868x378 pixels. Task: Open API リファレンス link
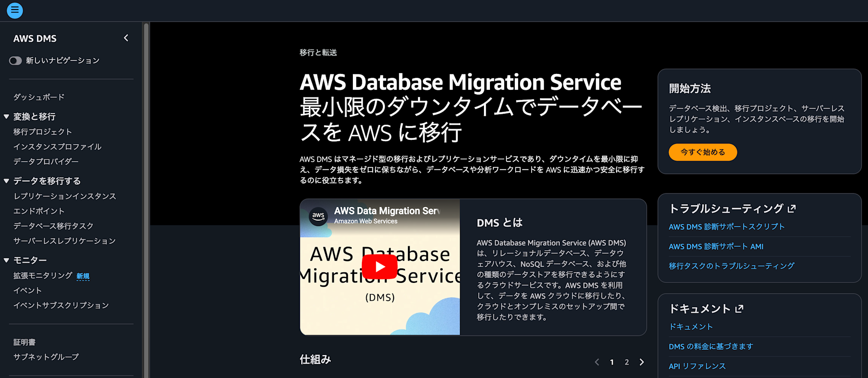click(697, 366)
